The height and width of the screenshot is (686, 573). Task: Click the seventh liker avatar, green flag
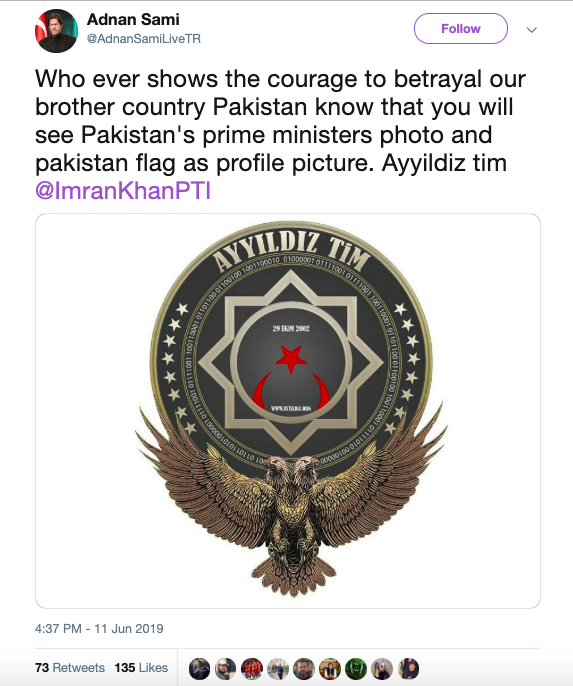(356, 668)
